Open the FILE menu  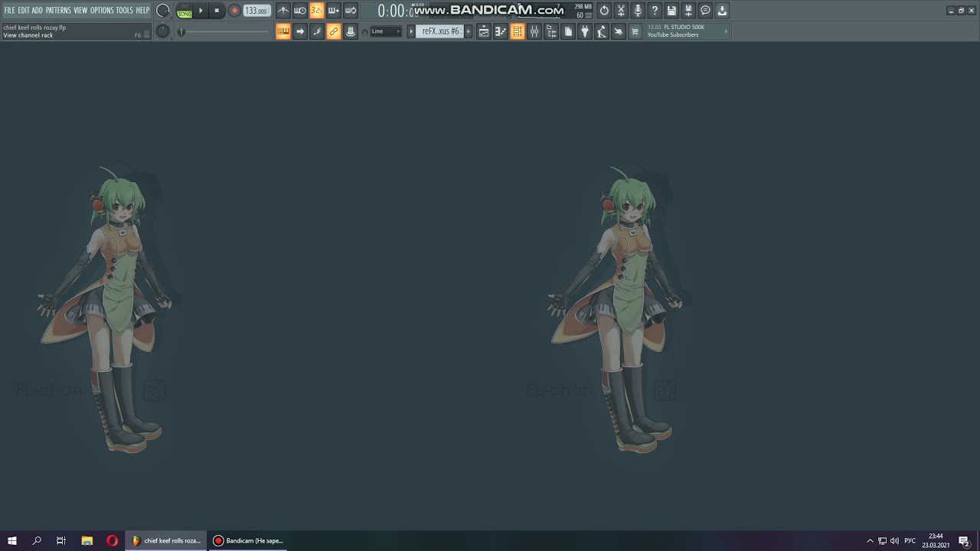9,11
